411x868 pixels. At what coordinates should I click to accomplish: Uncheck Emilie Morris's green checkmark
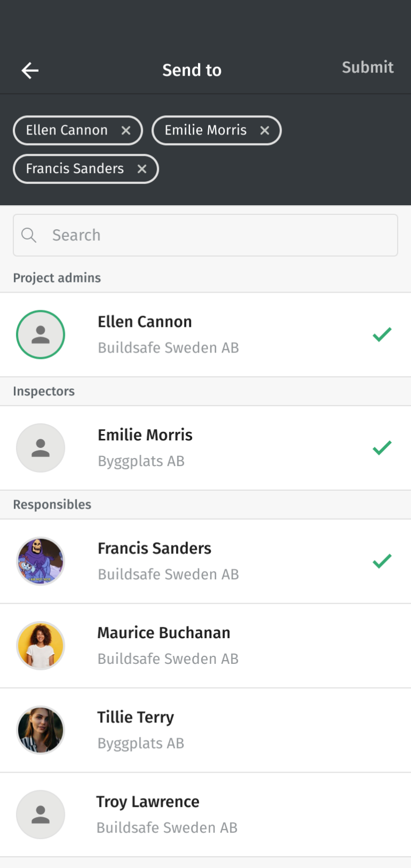tap(382, 448)
